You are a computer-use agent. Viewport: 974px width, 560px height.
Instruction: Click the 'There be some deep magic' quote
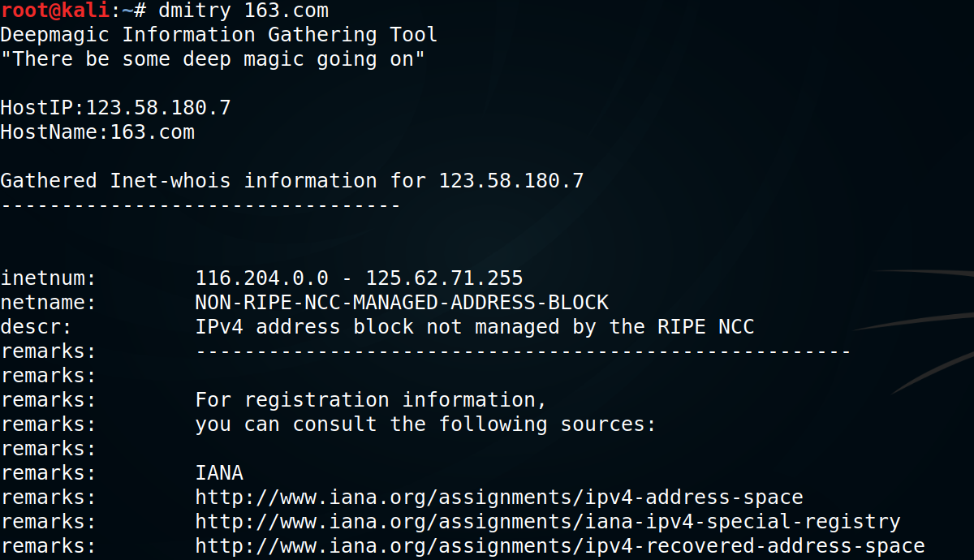point(212,59)
